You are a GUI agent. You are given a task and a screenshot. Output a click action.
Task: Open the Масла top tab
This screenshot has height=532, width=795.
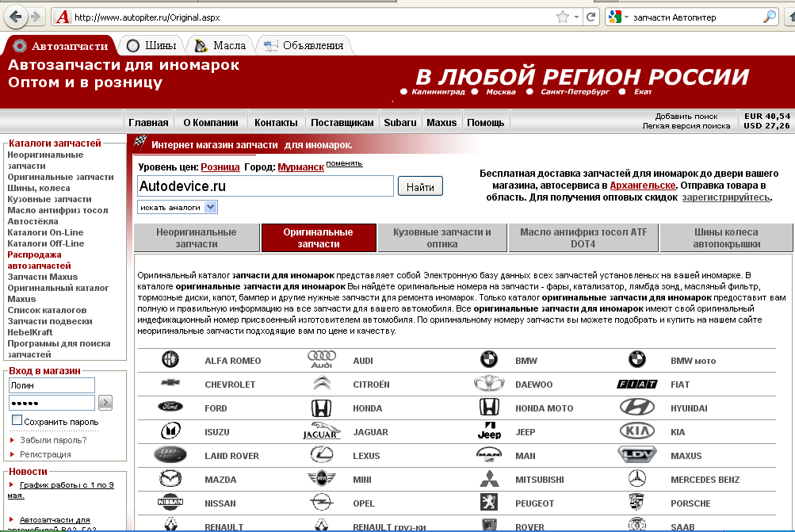point(220,46)
